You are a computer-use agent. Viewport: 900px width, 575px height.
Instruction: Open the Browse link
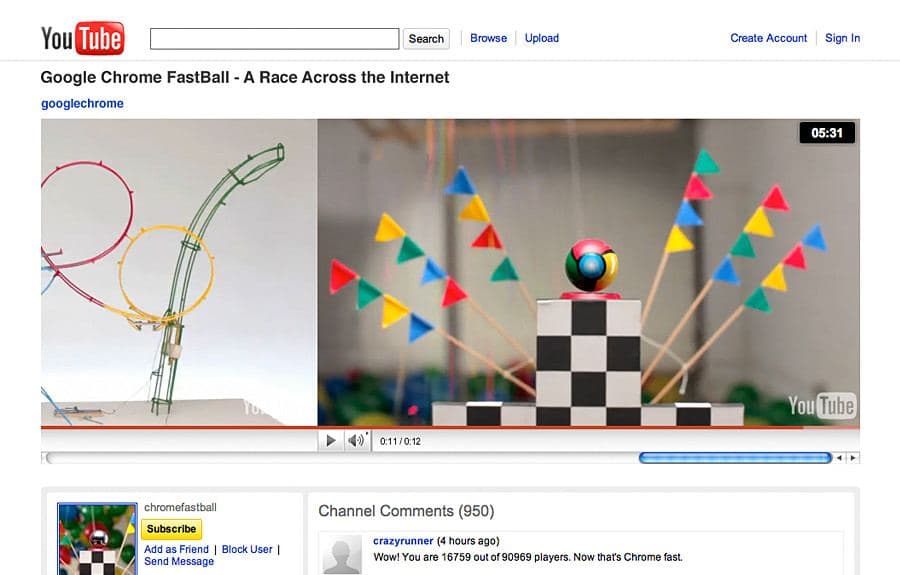(488, 38)
